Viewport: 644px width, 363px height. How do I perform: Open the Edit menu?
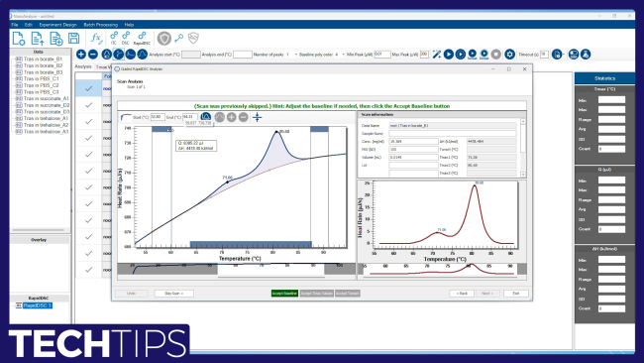(29, 25)
